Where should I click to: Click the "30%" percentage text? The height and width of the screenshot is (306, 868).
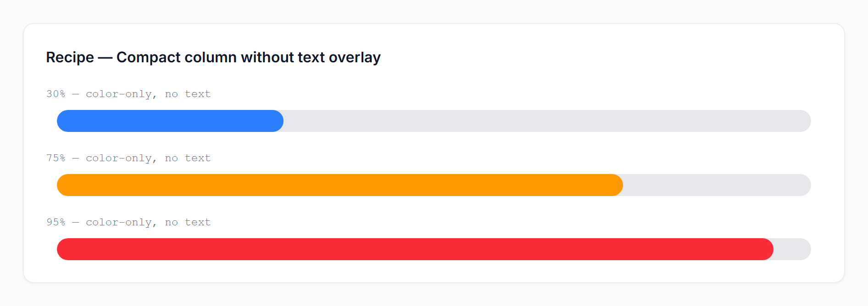[x=56, y=94]
